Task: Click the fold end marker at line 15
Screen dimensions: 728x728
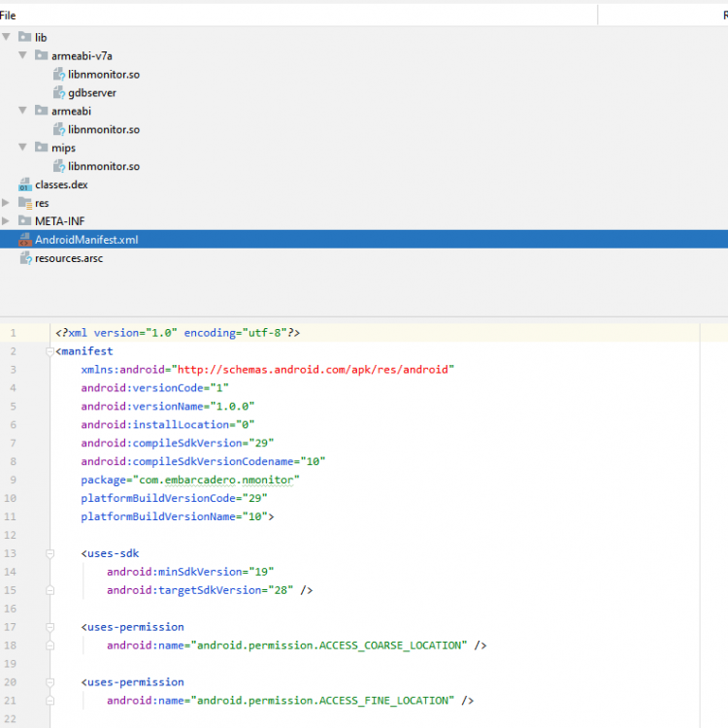Action: point(50,590)
